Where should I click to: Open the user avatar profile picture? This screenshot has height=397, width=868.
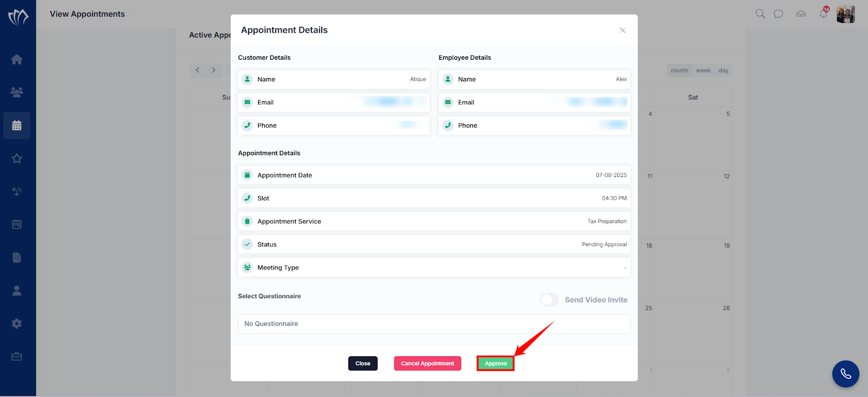pos(846,14)
